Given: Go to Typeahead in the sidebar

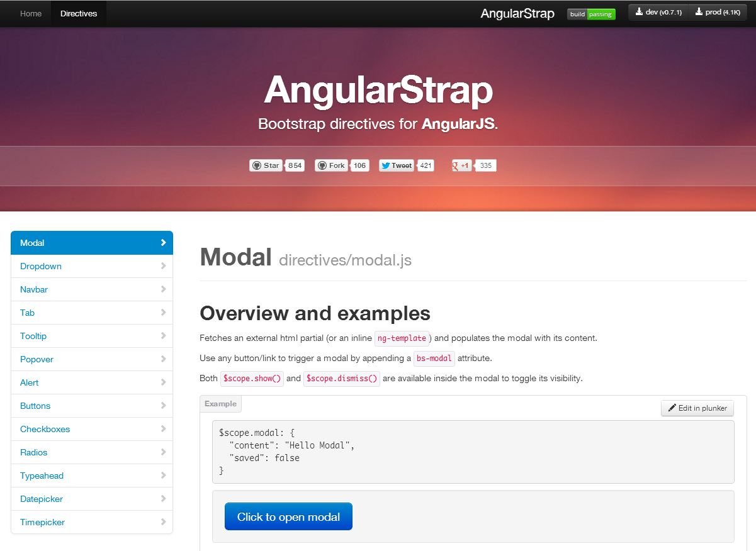Looking at the screenshot, I should 92,476.
